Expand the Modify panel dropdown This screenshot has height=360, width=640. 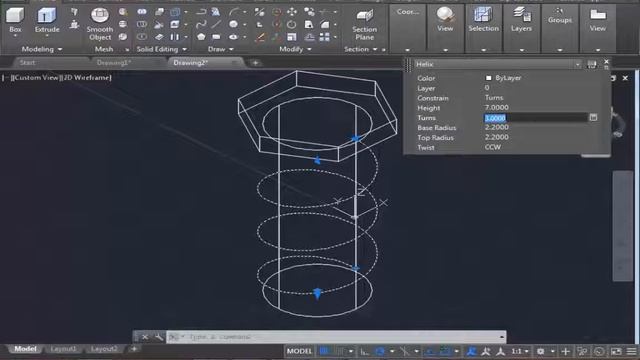[x=309, y=49]
